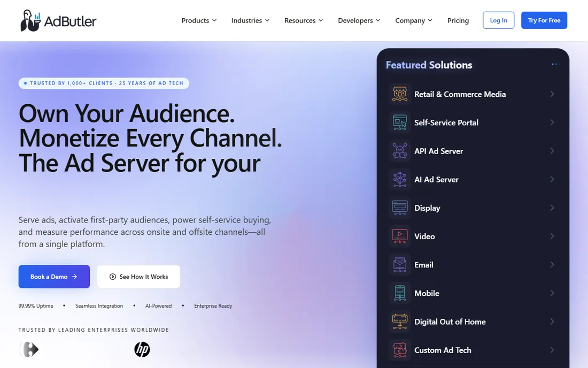Open the AI Ad Server solution
588x368 pixels.
coord(473,179)
